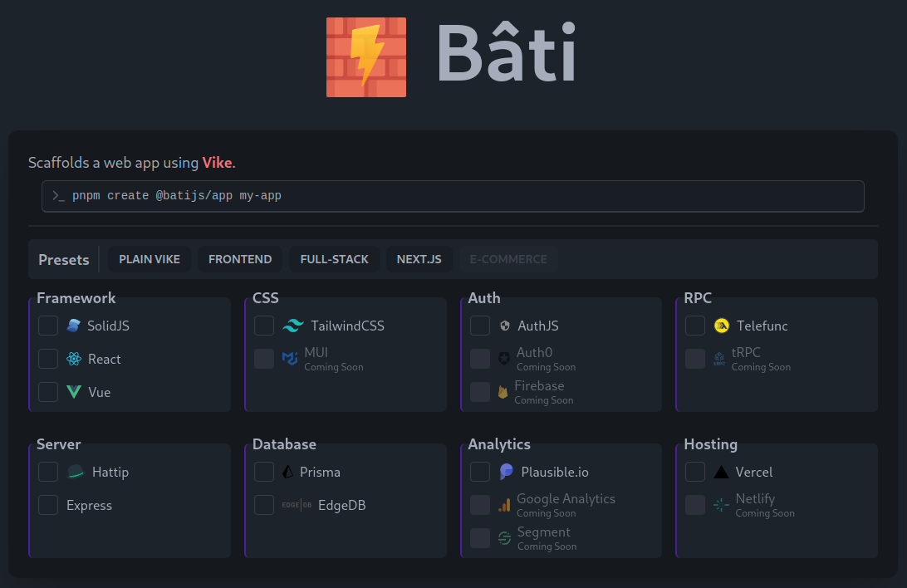Click the Telefunc yellow circle icon
The height and width of the screenshot is (588, 907).
pyautogui.click(x=722, y=326)
